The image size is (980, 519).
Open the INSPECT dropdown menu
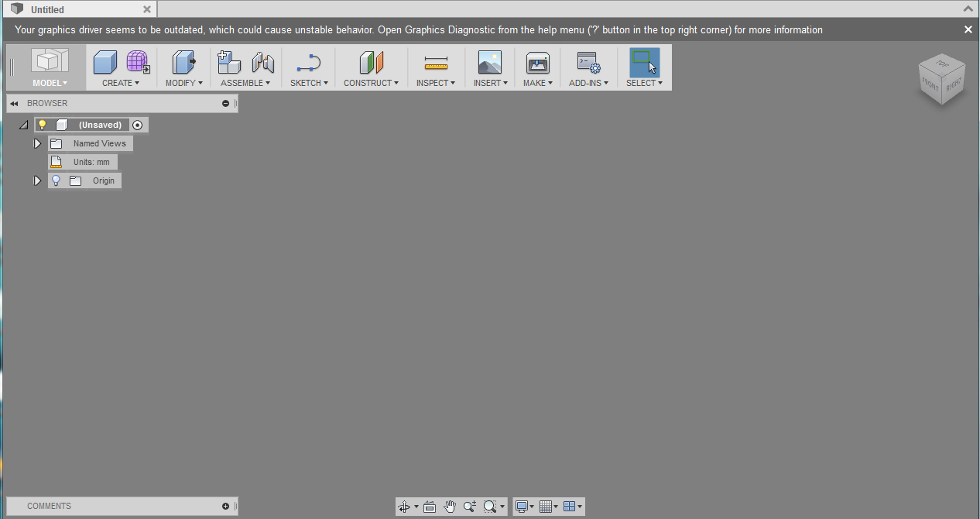[x=436, y=83]
